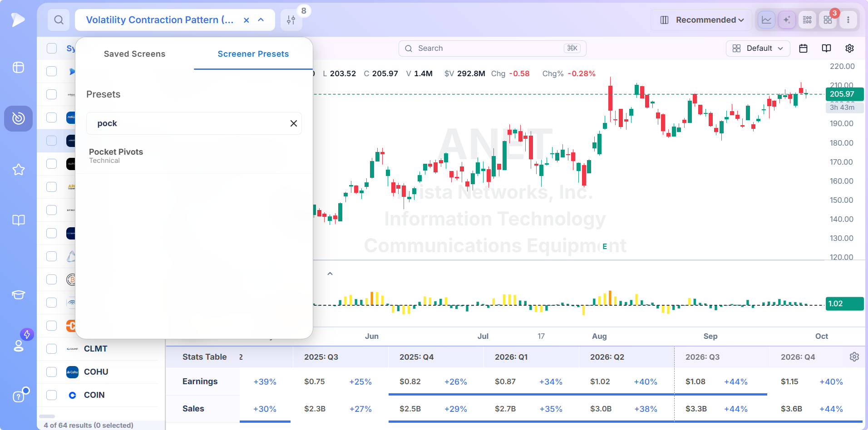868x430 pixels.
Task: Open the favorites star sidebar icon
Action: pos(18,170)
